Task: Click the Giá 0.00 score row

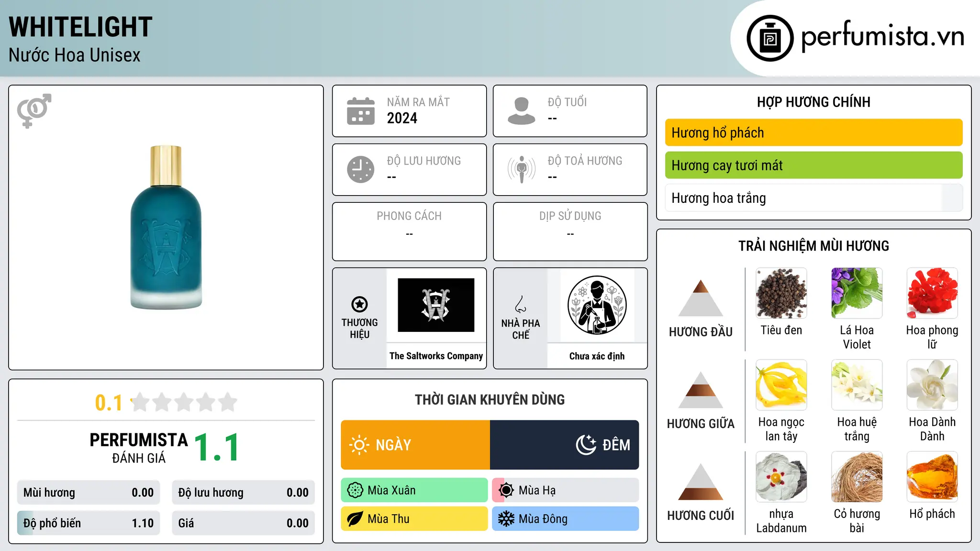Action: pyautogui.click(x=243, y=523)
